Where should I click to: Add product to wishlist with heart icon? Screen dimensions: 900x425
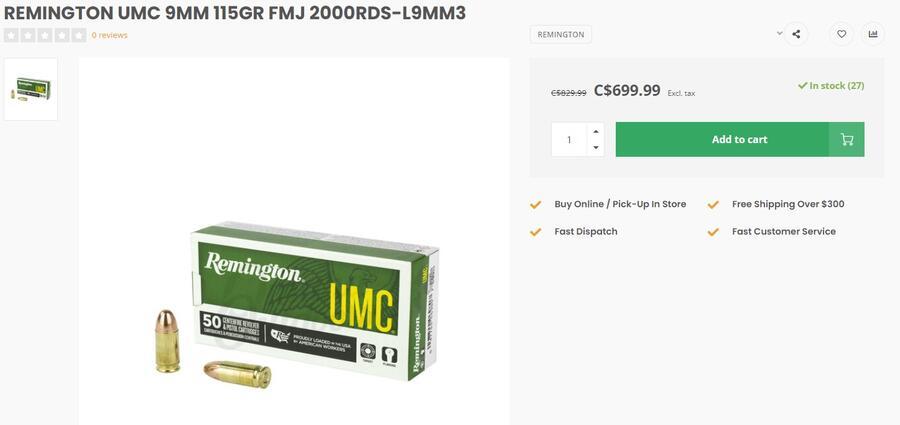click(x=841, y=34)
